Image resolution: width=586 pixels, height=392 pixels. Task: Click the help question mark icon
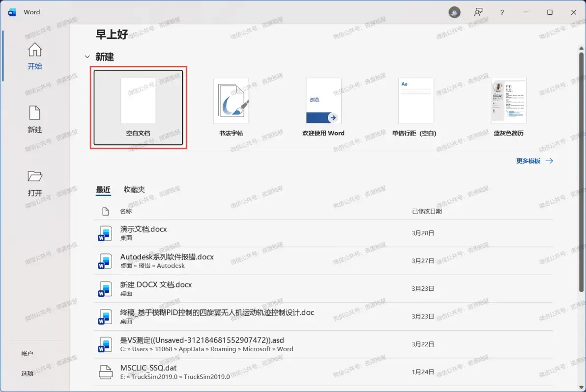coord(502,12)
